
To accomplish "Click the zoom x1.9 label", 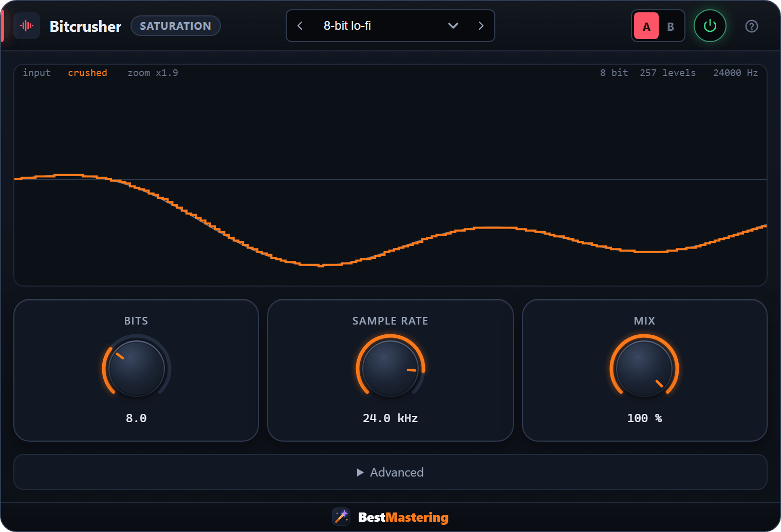I will point(153,73).
